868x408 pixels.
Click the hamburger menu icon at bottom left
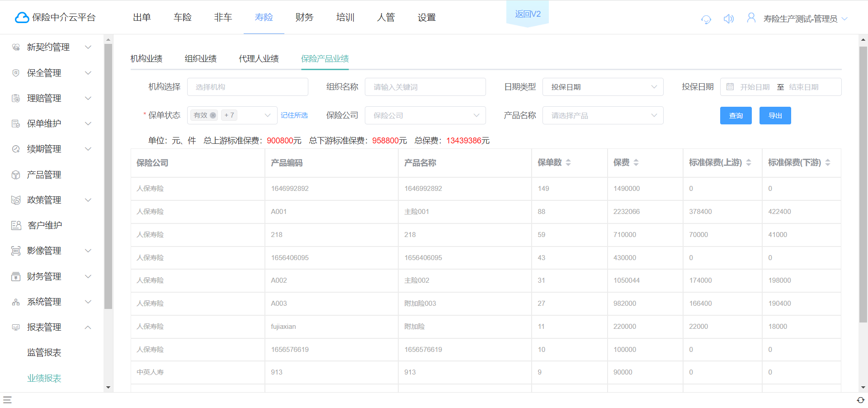point(7,400)
